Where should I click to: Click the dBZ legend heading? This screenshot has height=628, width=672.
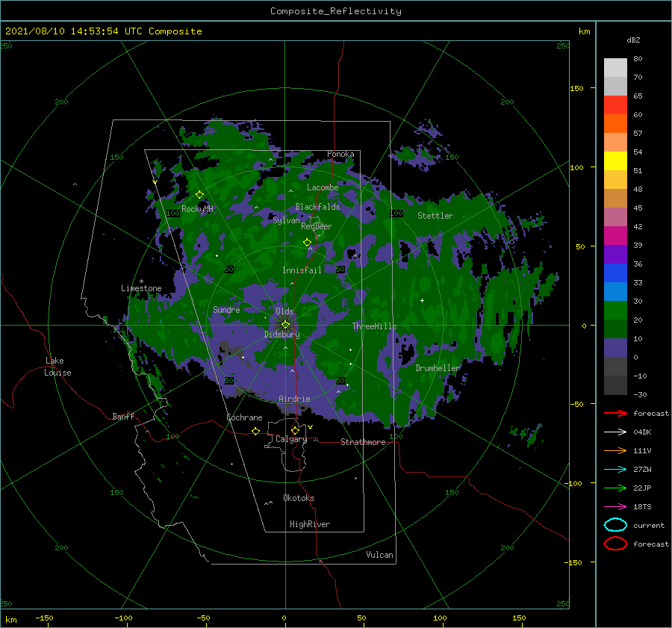click(633, 40)
